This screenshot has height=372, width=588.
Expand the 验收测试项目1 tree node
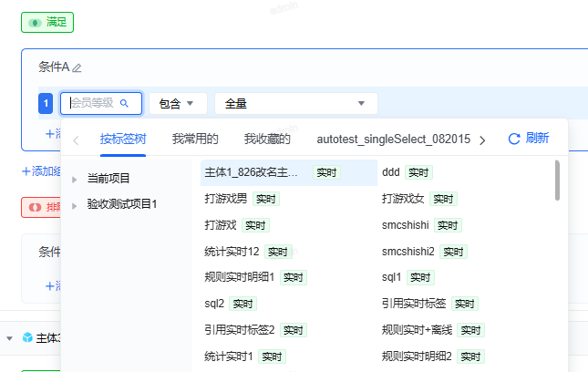click(74, 206)
